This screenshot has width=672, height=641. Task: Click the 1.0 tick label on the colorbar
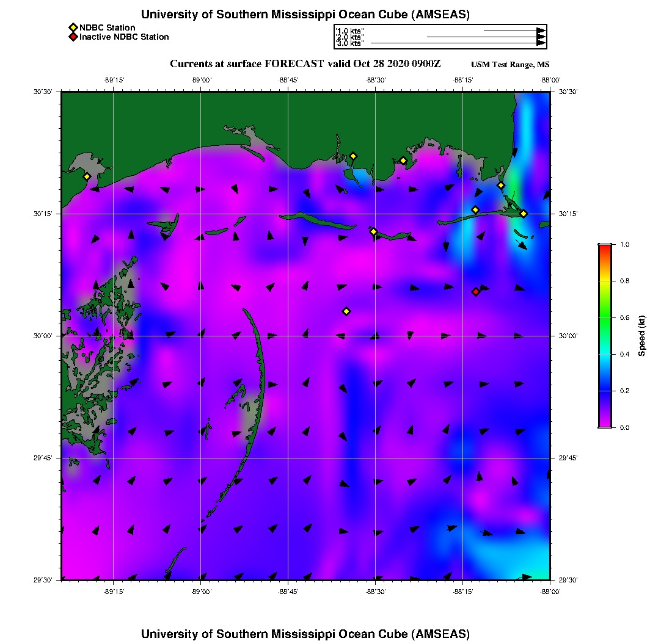tap(624, 244)
